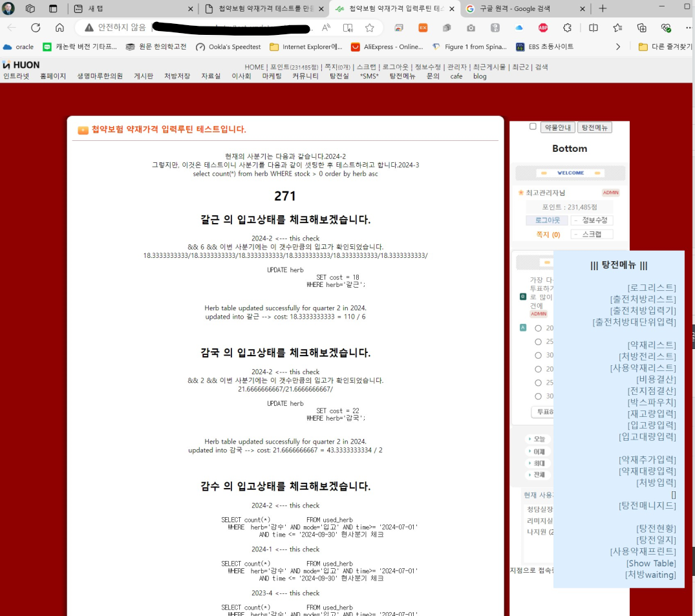The height and width of the screenshot is (616, 695).
Task: Click the HUON site logo
Action: [21, 65]
